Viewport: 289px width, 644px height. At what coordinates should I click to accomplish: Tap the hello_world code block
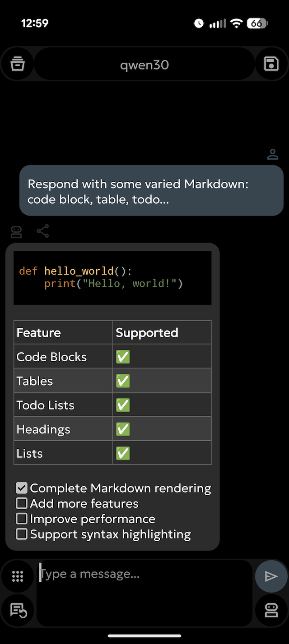click(x=112, y=277)
